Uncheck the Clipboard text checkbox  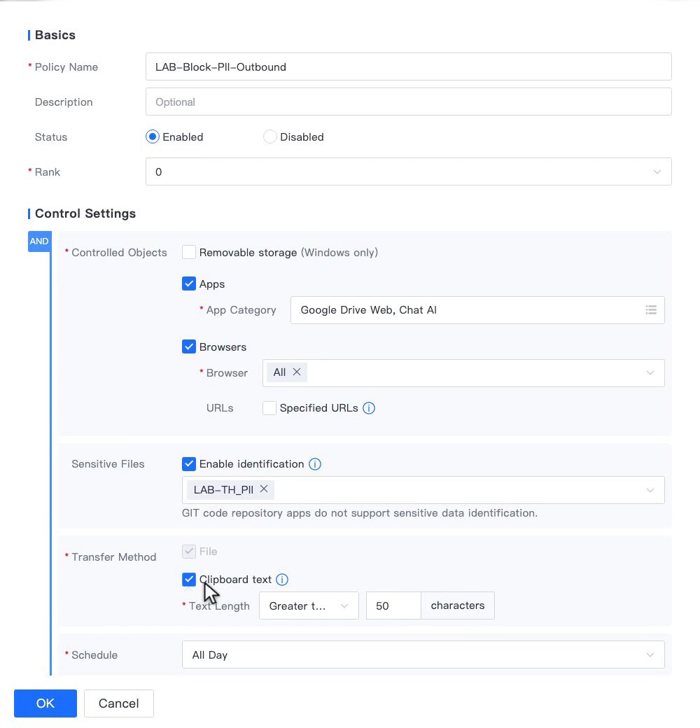(189, 580)
